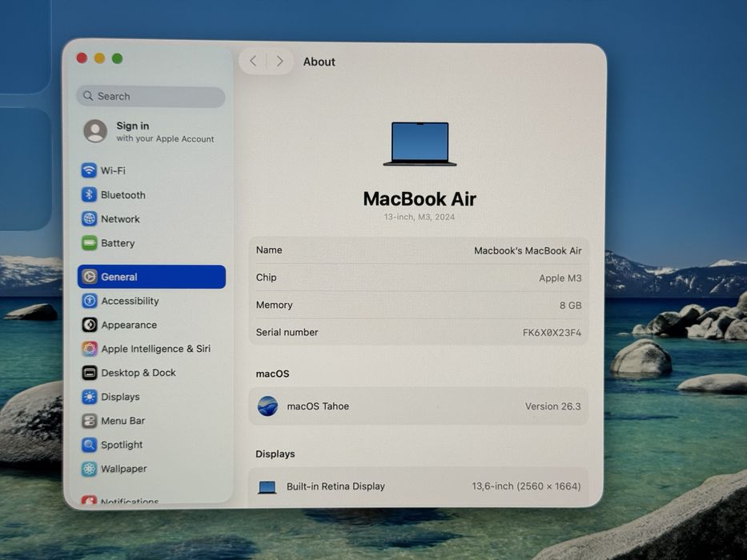Click the Menu Bar icon
This screenshot has width=747, height=560.
pyautogui.click(x=89, y=421)
